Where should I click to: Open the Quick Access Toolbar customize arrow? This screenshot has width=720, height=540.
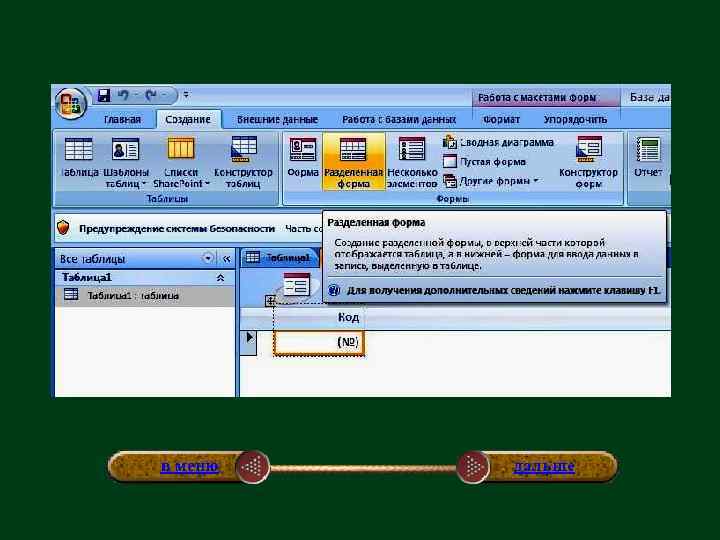point(186,95)
